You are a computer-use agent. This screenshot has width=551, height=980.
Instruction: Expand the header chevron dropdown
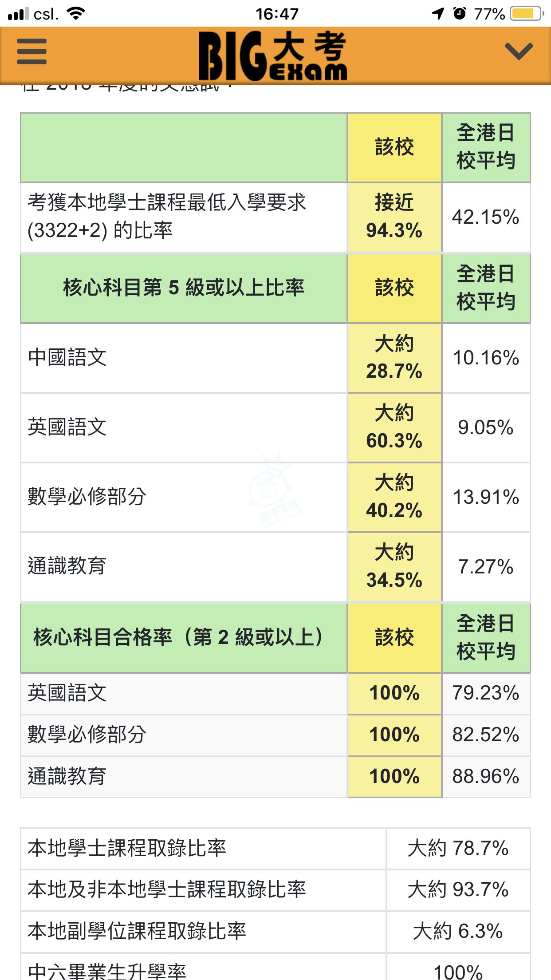(x=519, y=51)
